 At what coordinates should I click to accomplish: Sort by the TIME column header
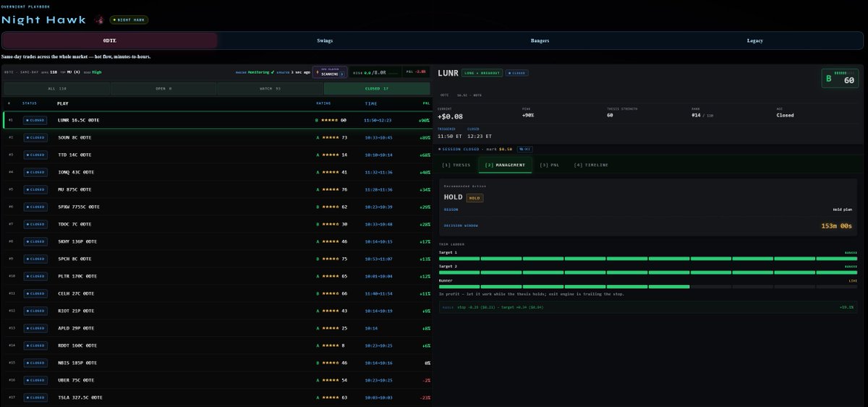370,103
